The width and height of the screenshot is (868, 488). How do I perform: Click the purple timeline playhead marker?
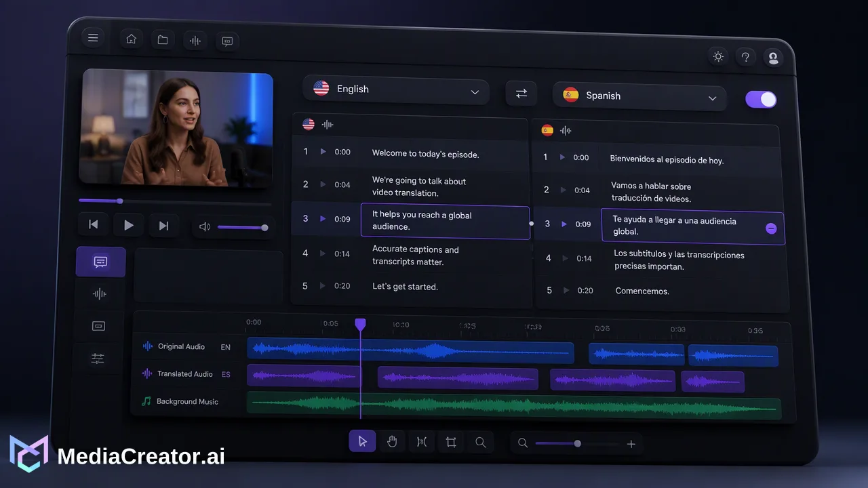pyautogui.click(x=360, y=325)
